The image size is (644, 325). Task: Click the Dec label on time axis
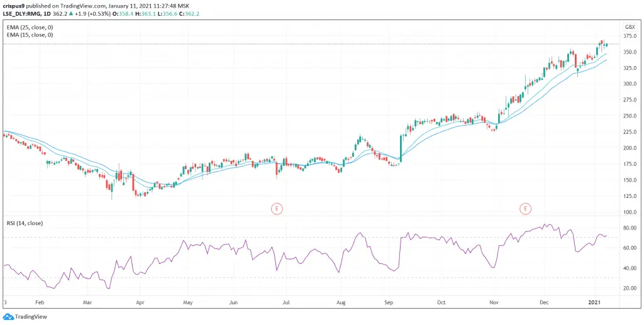pos(545,303)
